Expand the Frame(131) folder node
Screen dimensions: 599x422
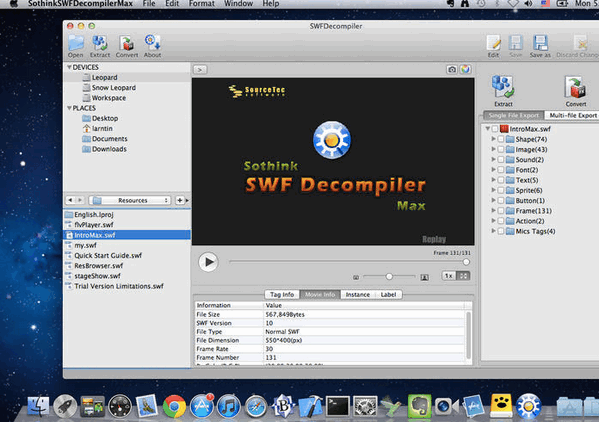point(493,210)
